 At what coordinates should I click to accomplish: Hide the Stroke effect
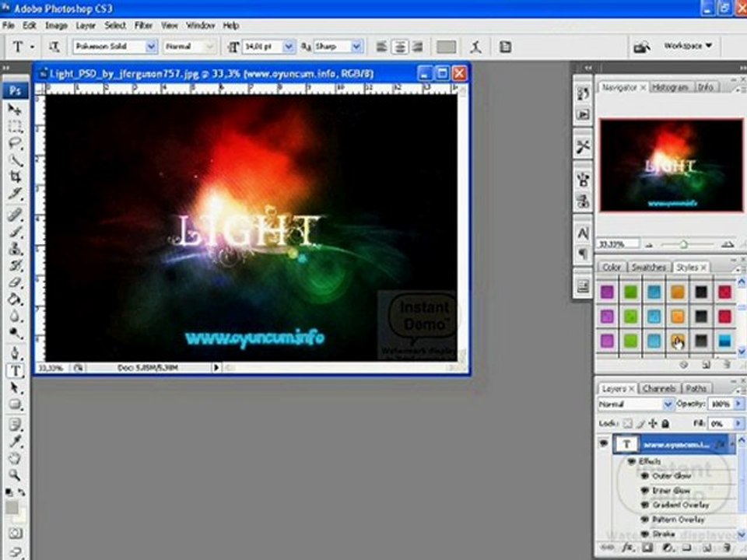[646, 534]
